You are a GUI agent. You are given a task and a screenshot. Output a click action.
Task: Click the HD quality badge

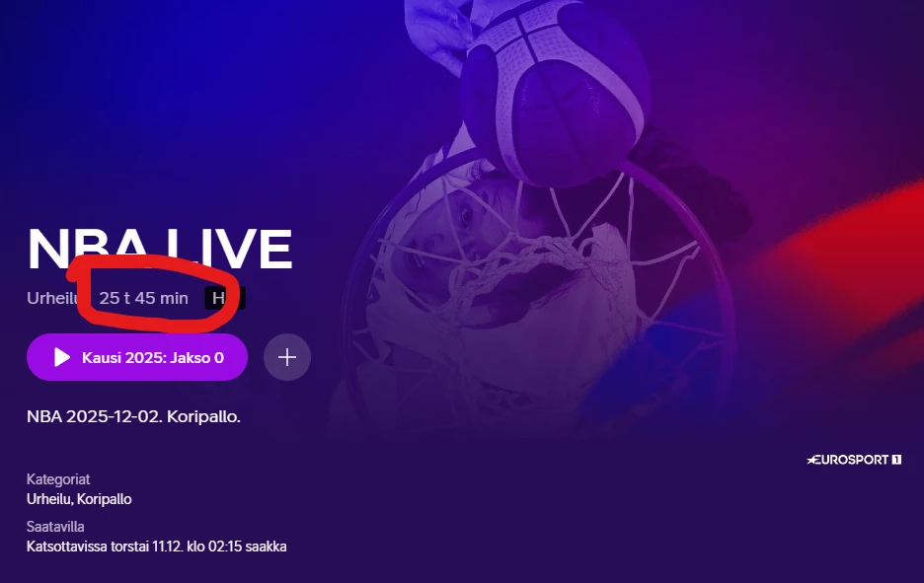(224, 298)
